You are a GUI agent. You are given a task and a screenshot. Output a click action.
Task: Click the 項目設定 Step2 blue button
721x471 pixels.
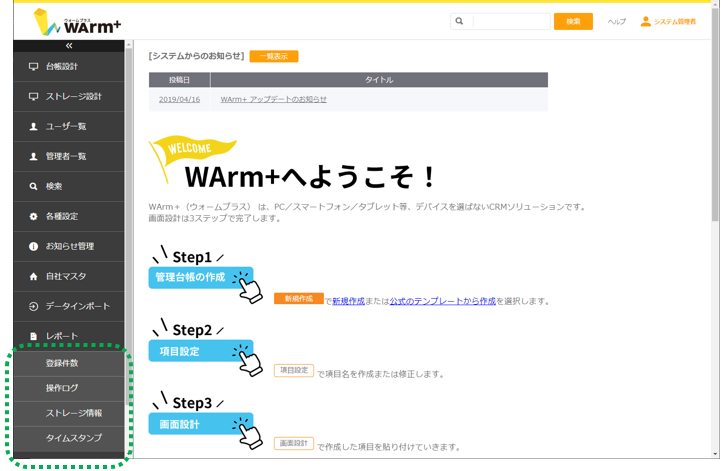point(201,351)
